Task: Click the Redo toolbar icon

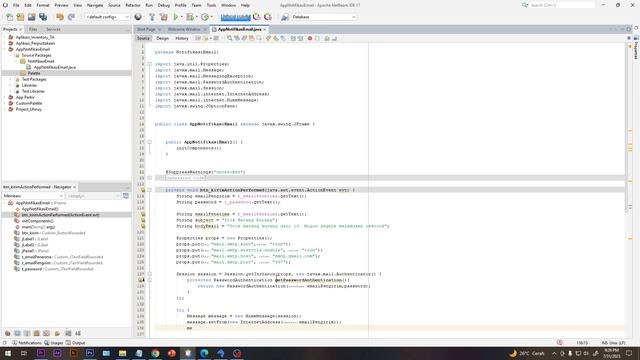Action: pyautogui.click(x=71, y=17)
